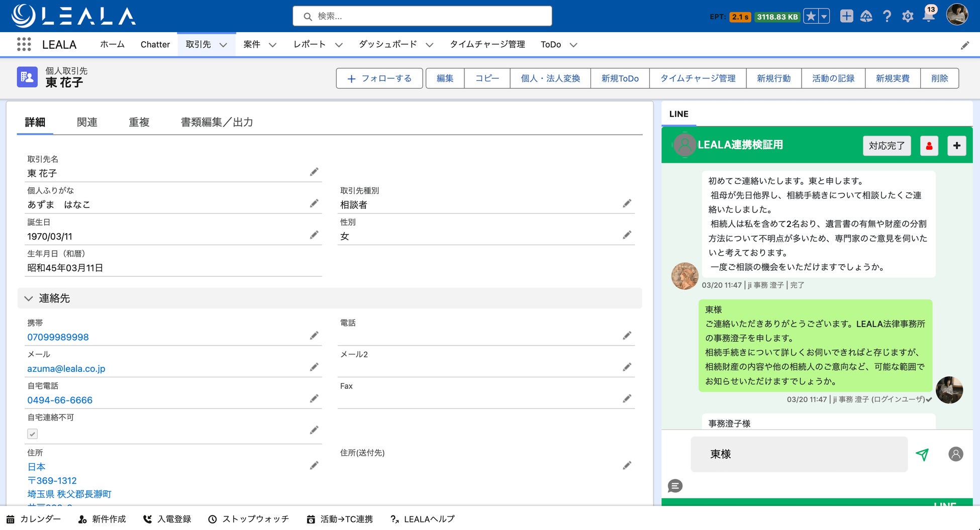980x530 pixels.
Task: Switch to the 重複 tab
Action: click(x=139, y=122)
